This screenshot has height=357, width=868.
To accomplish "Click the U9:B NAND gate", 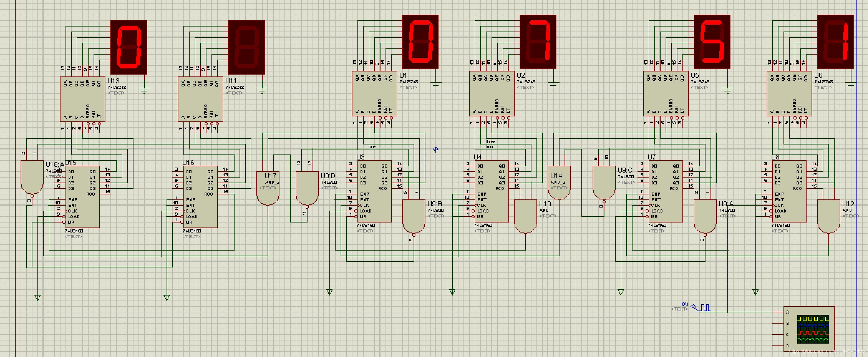I will [414, 216].
